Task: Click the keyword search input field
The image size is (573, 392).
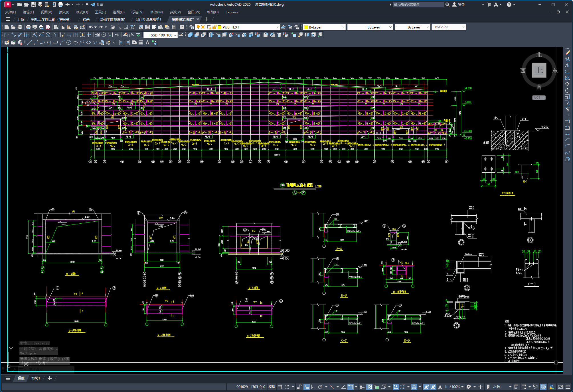Action: [x=418, y=5]
